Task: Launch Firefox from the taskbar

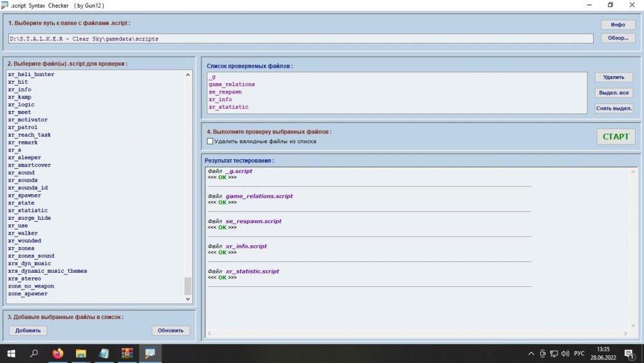Action: pyautogui.click(x=58, y=353)
